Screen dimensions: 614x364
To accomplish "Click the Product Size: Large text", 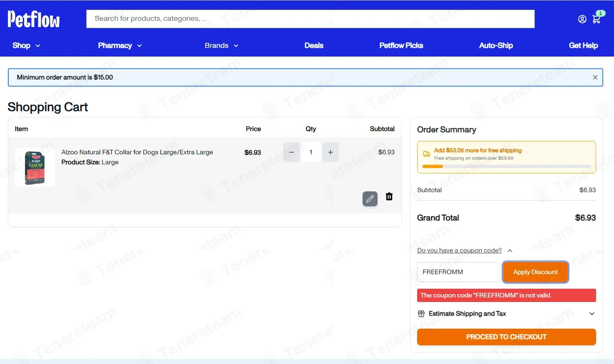I will [x=90, y=162].
